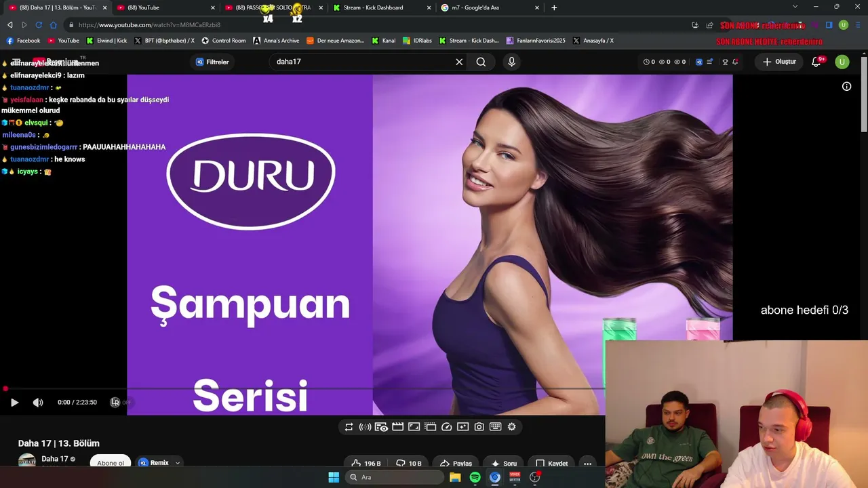Close the Stream - Kick Dashboard tab
868x488 pixels.
pyautogui.click(x=429, y=7)
